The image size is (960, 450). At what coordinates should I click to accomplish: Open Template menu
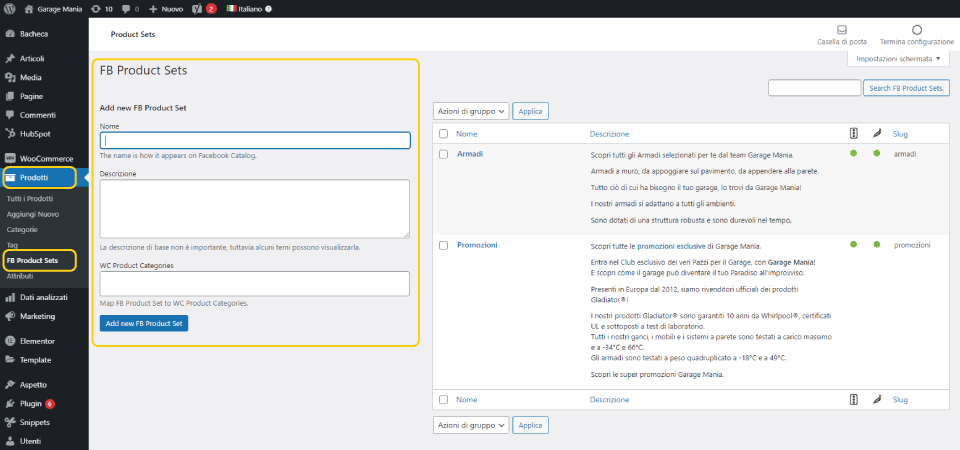coord(35,360)
